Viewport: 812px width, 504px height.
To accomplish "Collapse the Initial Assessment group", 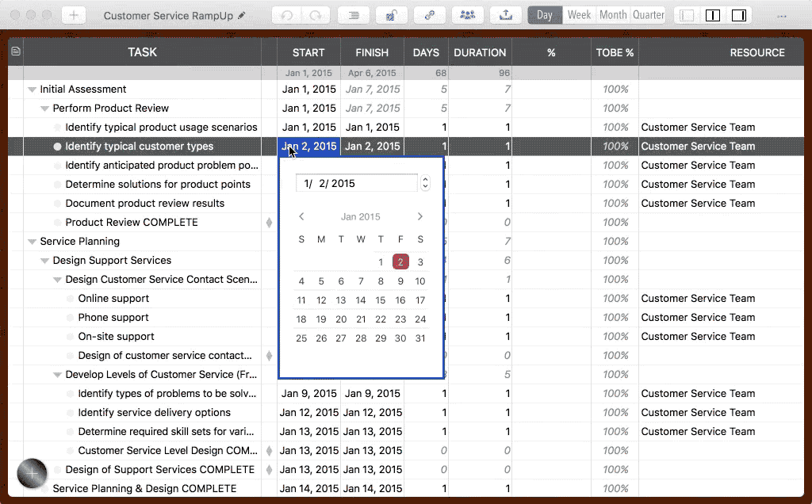I will coord(32,90).
